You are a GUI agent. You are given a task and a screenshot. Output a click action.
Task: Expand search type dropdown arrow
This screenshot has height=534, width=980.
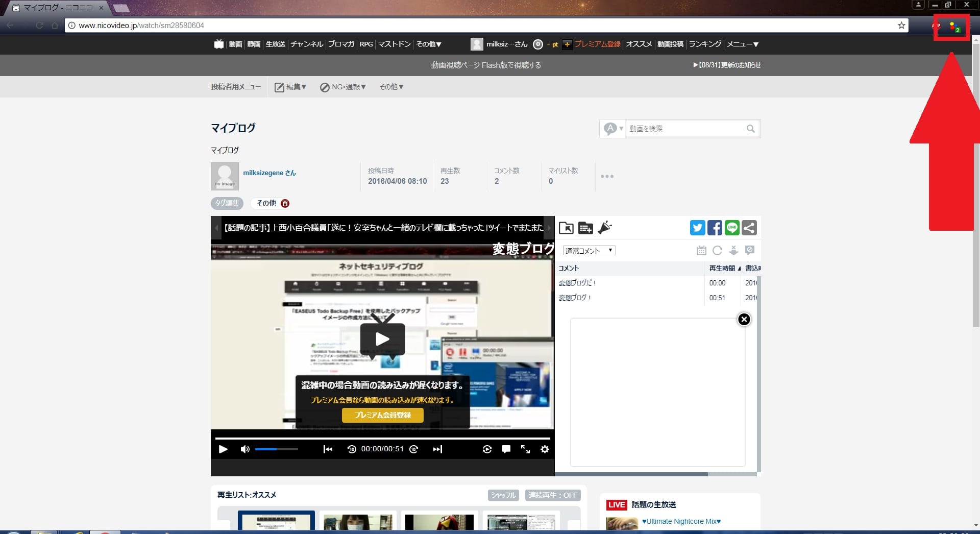(621, 129)
